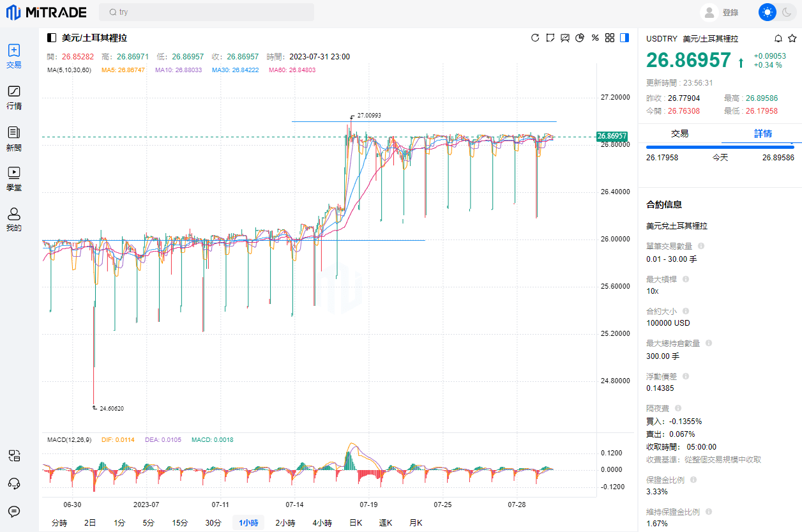Open 行情 market section in sidebar
802x532 pixels.
(14, 97)
